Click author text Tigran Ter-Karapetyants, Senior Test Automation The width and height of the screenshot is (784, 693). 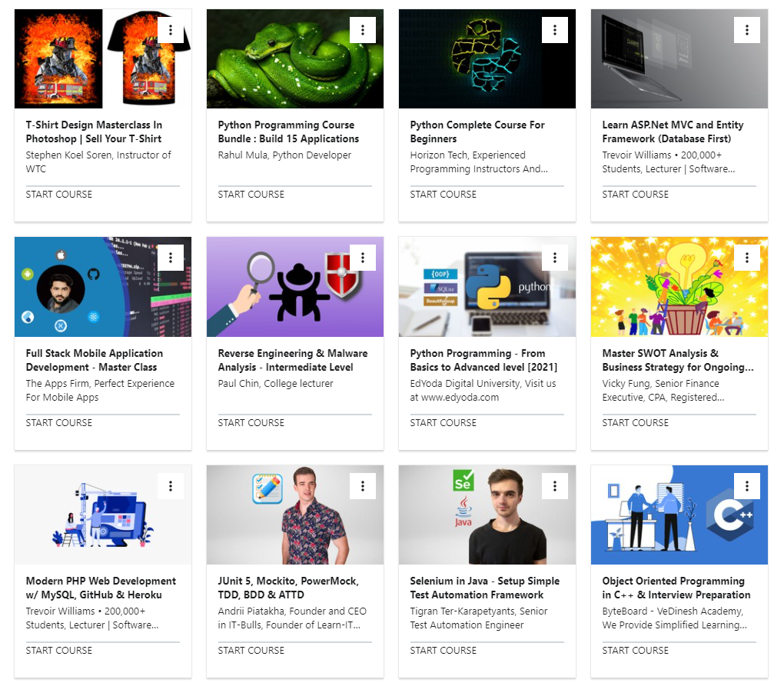pos(479,618)
